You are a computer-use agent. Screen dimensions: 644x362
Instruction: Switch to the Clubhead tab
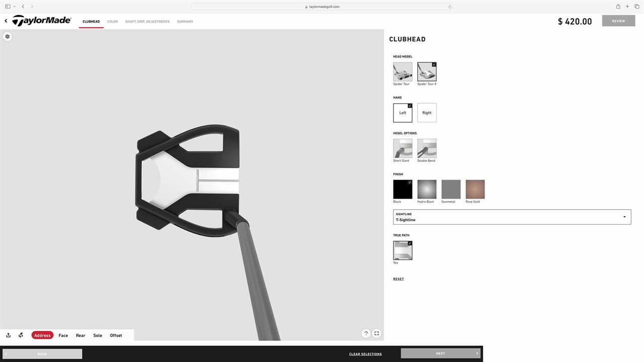(x=91, y=22)
